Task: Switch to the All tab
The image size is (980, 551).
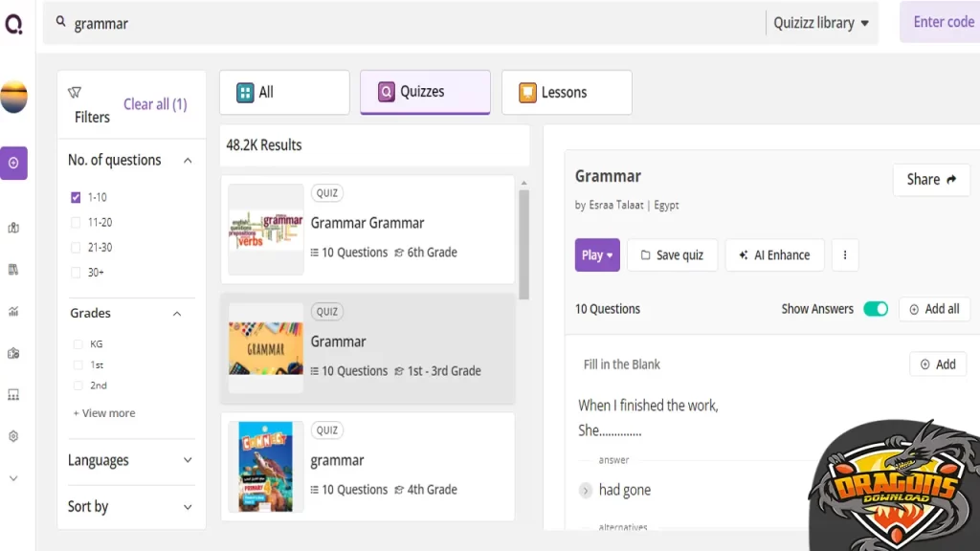Action: click(x=283, y=92)
